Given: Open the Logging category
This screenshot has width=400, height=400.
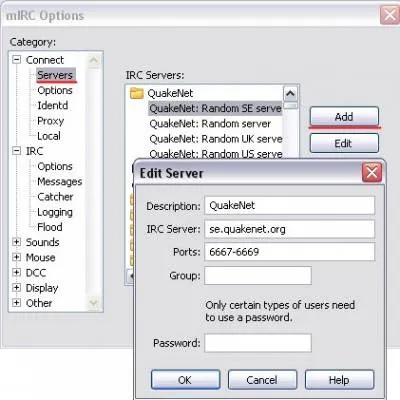Looking at the screenshot, I should click(55, 212).
